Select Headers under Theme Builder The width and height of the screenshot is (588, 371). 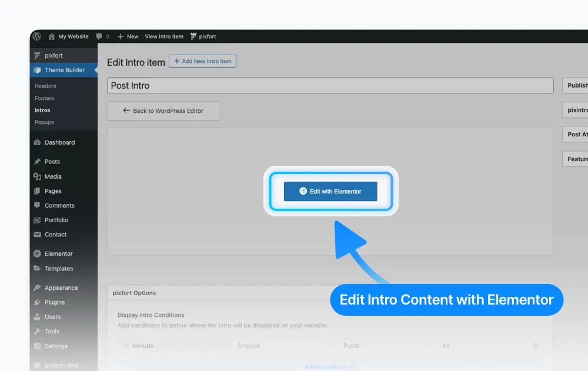[x=45, y=86]
